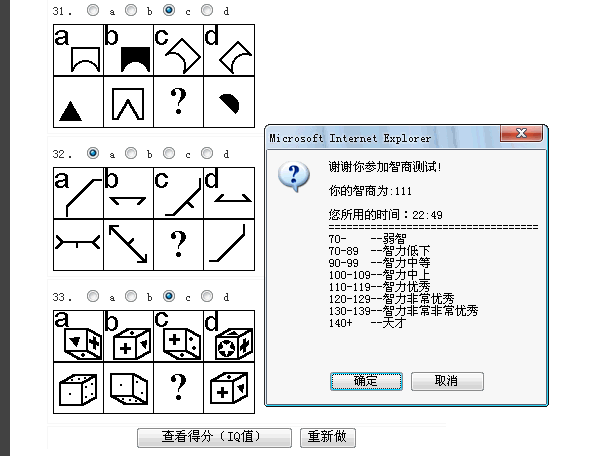Image resolution: width=592 pixels, height=456 pixels.
Task: Click the black triangle puzzle image
Action: click(x=78, y=102)
